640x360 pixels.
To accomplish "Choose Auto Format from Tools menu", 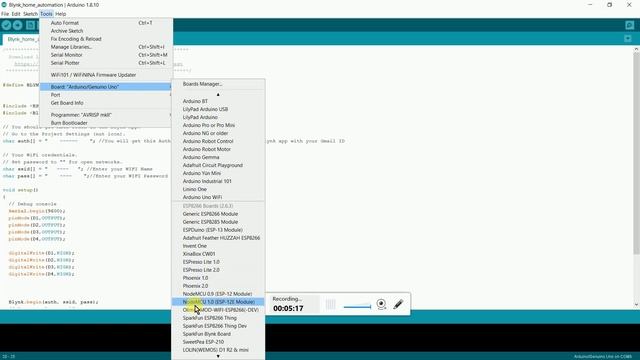I will pos(106,23).
